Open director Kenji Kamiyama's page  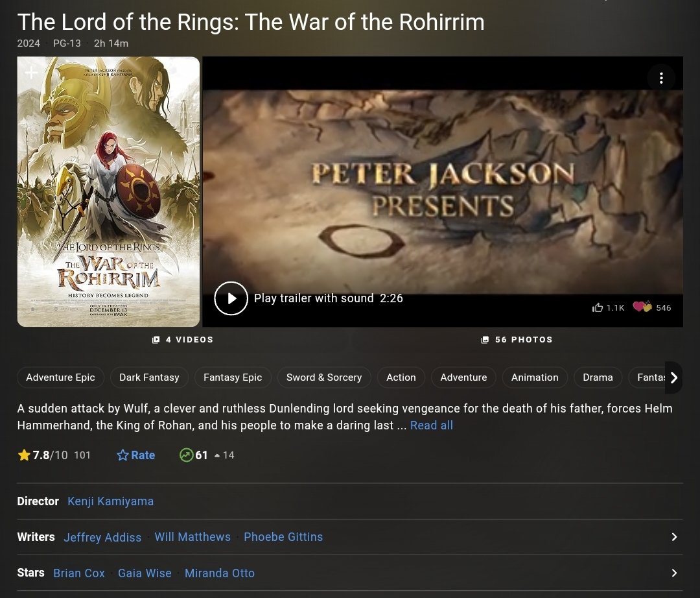click(x=110, y=501)
